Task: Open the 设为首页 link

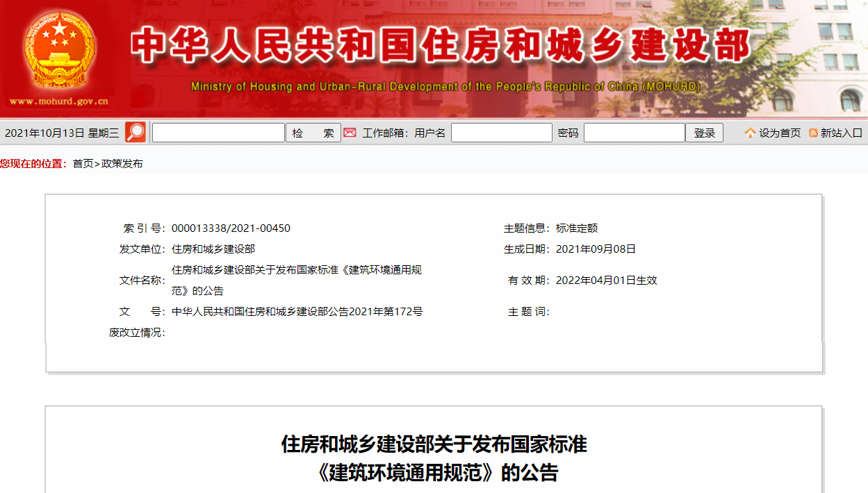Action: 779,133
